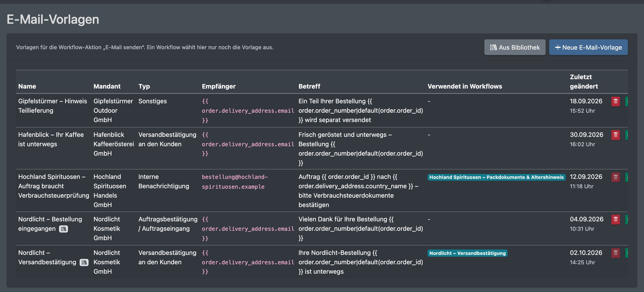Select template name Nordlicht – Bestellung eingegangen
The height and width of the screenshot is (292, 644).
(x=50, y=224)
